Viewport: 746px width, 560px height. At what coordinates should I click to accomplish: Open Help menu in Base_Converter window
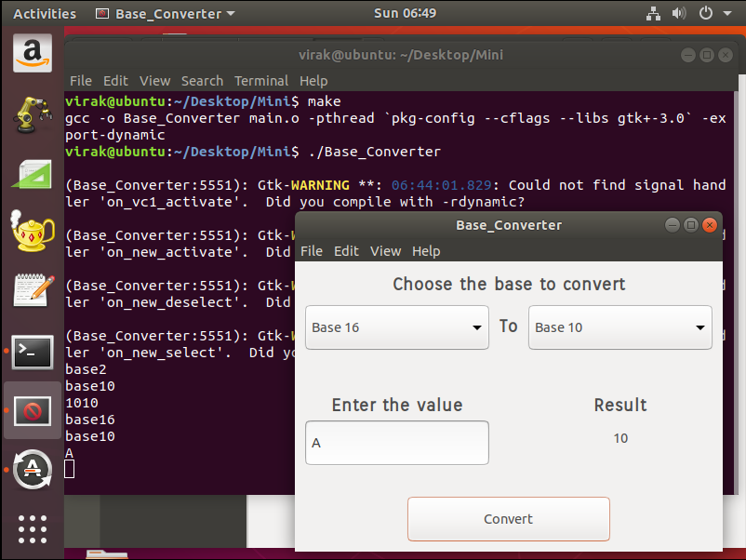coord(426,251)
